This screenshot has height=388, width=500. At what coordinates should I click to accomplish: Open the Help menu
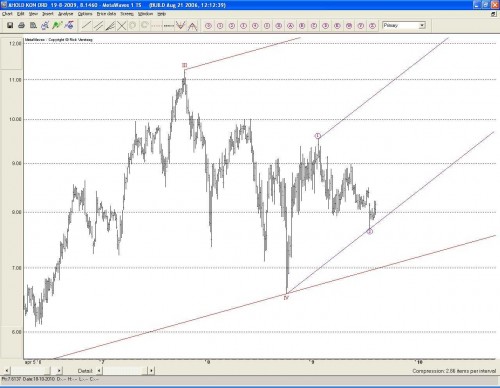pos(161,14)
